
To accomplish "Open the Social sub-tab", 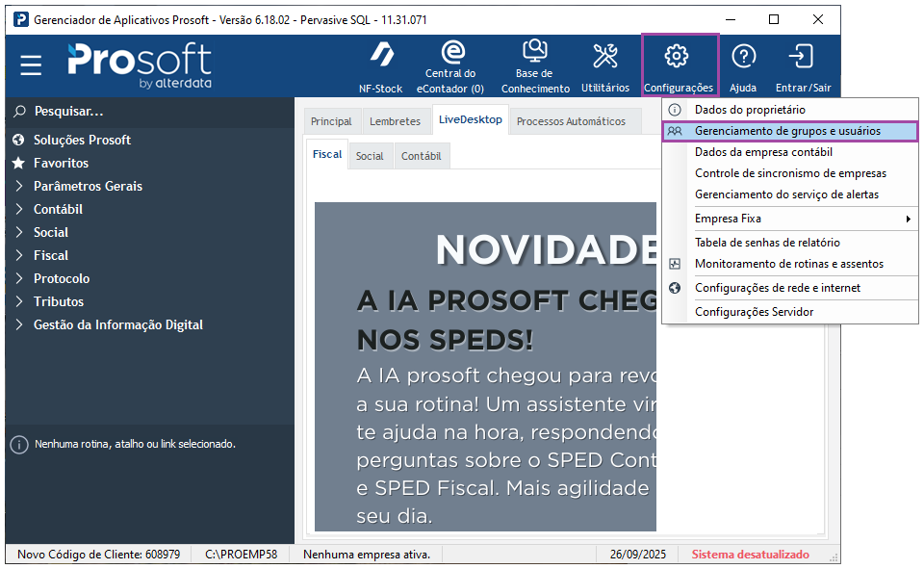I will point(371,154).
